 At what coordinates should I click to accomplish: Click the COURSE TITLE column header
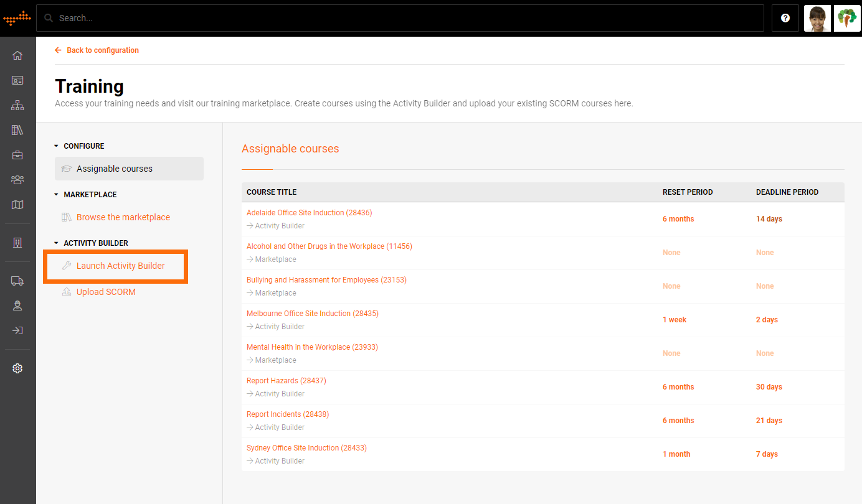coord(272,192)
